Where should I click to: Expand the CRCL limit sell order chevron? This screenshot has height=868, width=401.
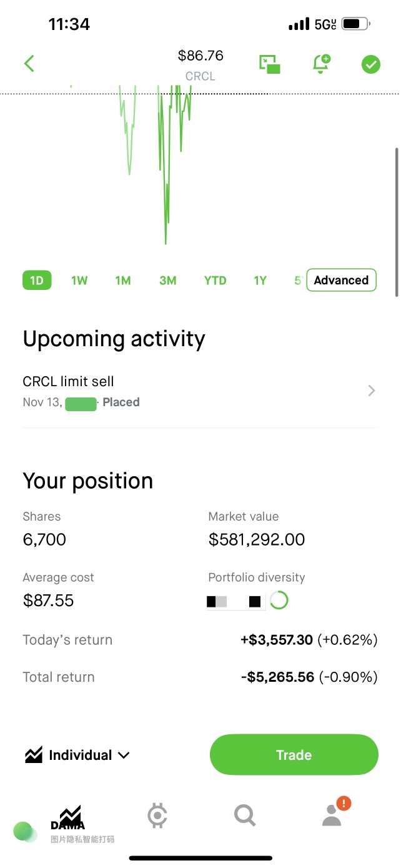tap(372, 391)
